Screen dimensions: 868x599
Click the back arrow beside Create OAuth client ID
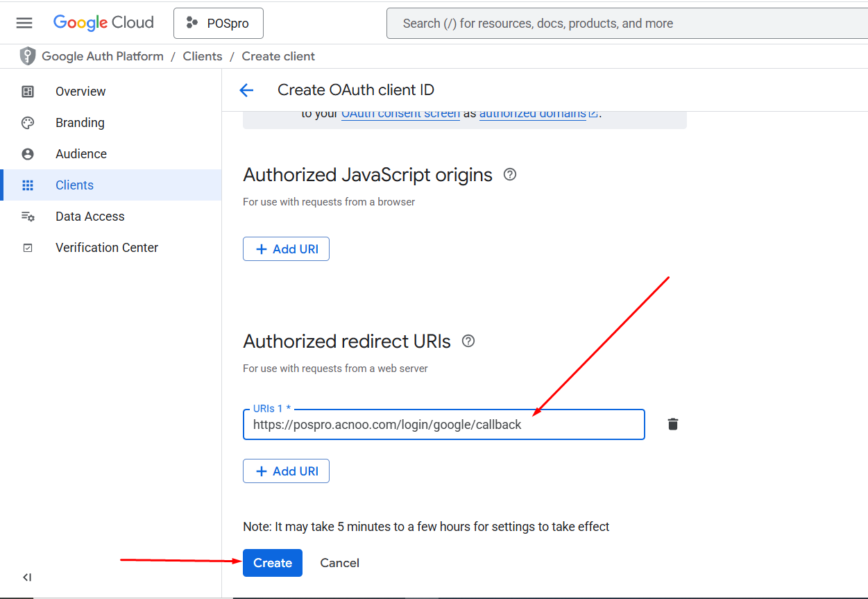coord(246,90)
